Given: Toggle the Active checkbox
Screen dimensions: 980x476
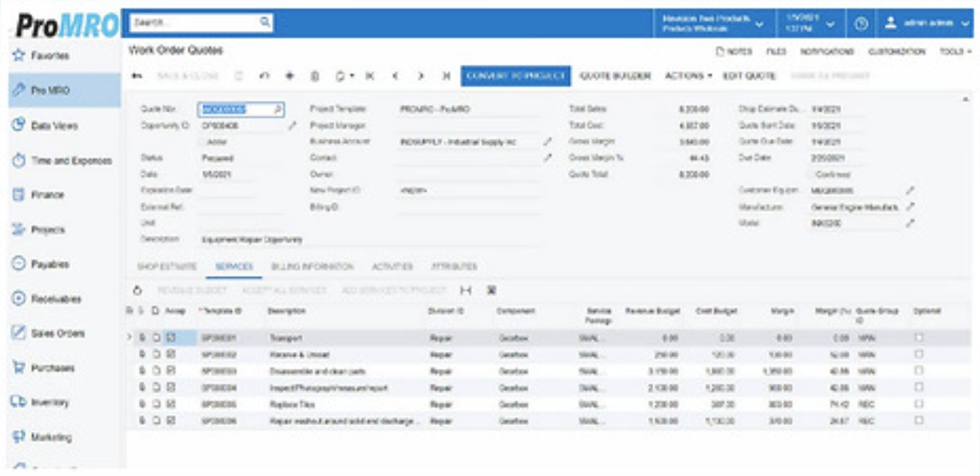Looking at the screenshot, I should (x=202, y=142).
